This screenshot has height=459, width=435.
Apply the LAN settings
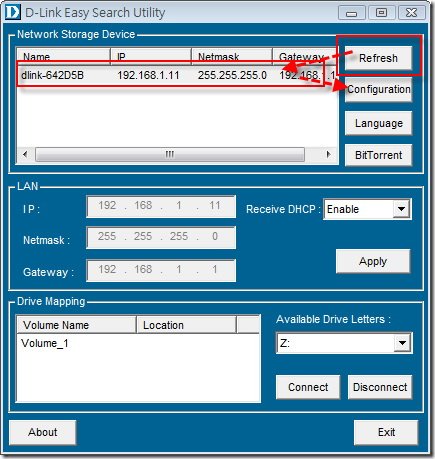[373, 261]
